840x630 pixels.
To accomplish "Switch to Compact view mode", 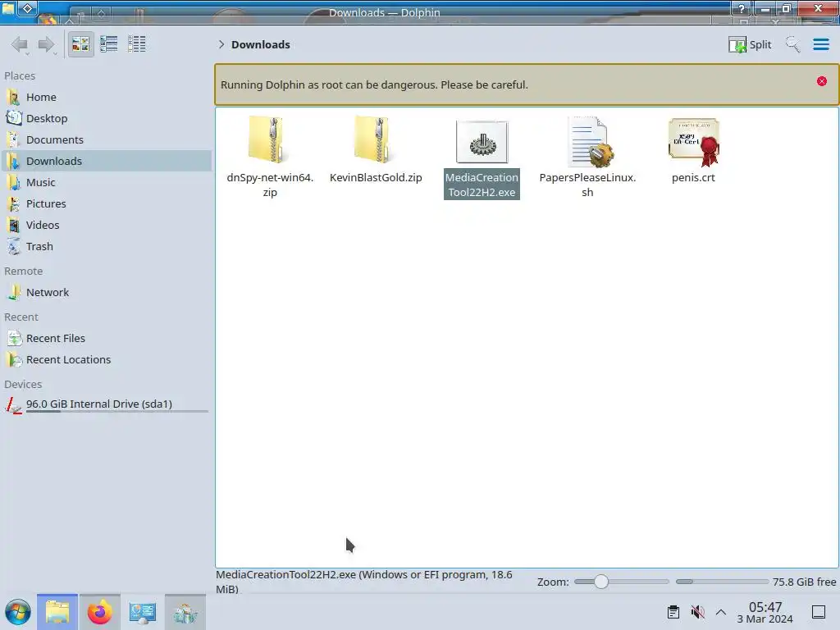I will coord(109,44).
